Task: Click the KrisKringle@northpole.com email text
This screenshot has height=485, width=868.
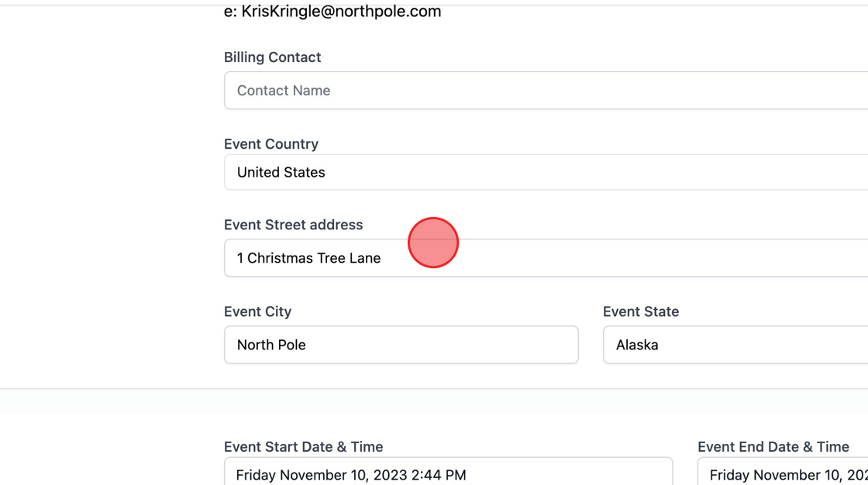Action: pos(341,11)
